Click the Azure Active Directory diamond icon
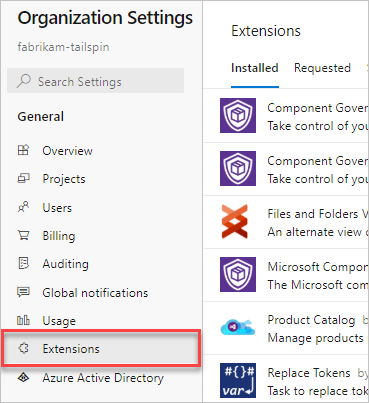The image size is (369, 403). point(23,377)
